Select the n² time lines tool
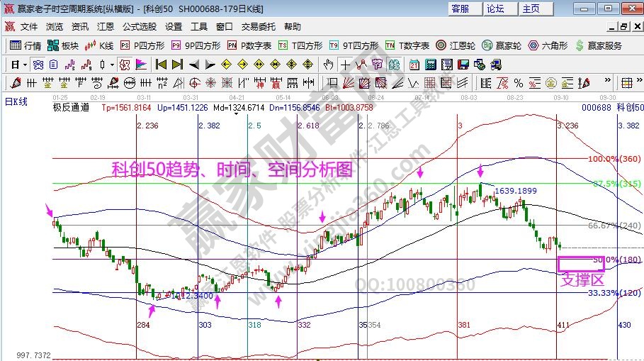Screen dimensions: 644x361 pos(162,84)
